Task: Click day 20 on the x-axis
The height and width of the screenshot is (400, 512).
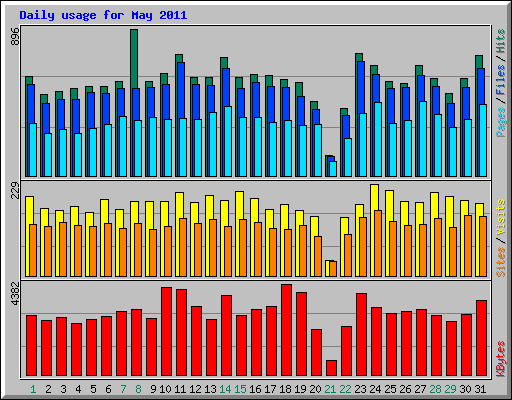Action: tap(315, 389)
